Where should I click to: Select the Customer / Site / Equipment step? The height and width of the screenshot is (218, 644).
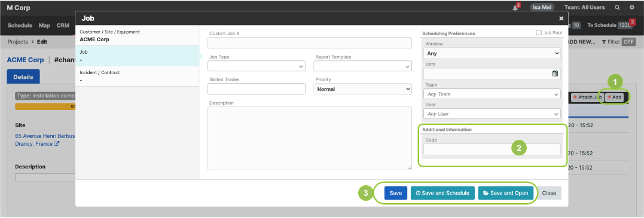pyautogui.click(x=137, y=36)
